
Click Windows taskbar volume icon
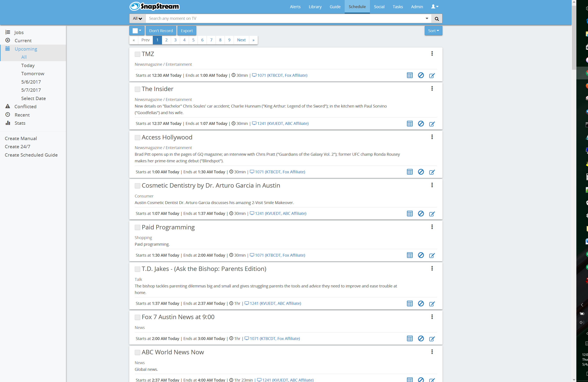582,322
